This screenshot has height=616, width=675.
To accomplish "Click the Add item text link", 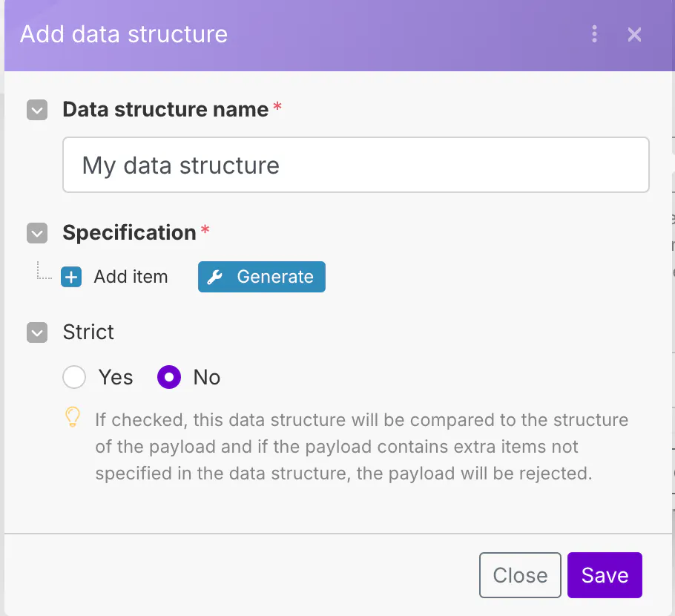I will tap(131, 278).
